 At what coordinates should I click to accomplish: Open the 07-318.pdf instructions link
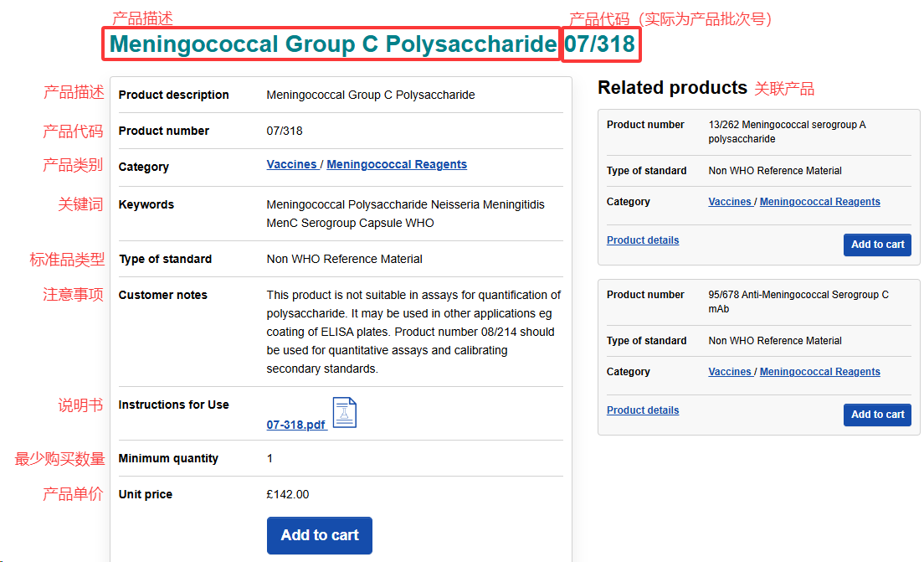tap(296, 425)
